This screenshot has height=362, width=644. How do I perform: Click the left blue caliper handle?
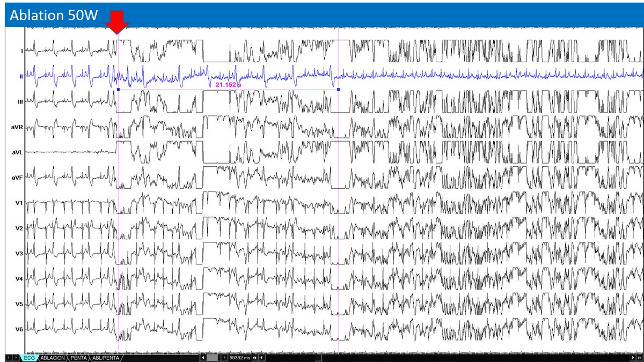pos(118,89)
